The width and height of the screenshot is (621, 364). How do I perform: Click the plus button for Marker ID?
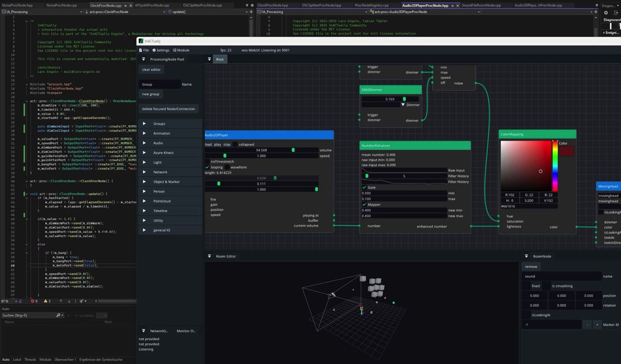point(597,325)
